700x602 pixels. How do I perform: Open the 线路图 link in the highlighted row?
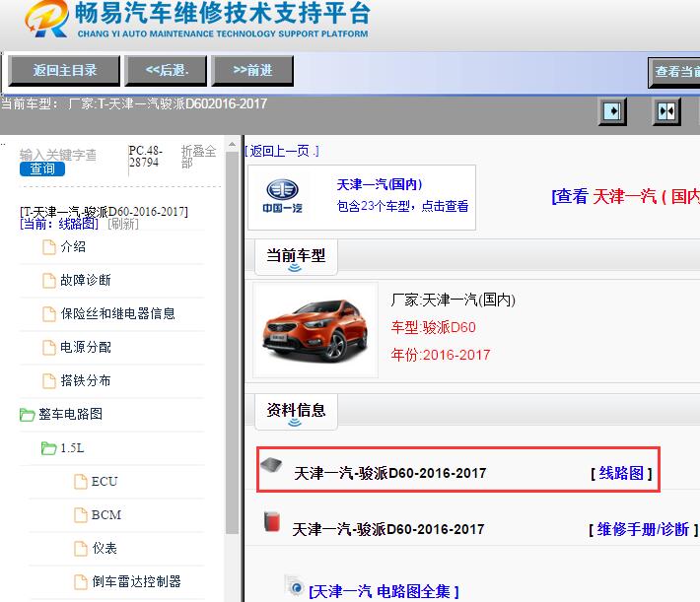(x=621, y=473)
